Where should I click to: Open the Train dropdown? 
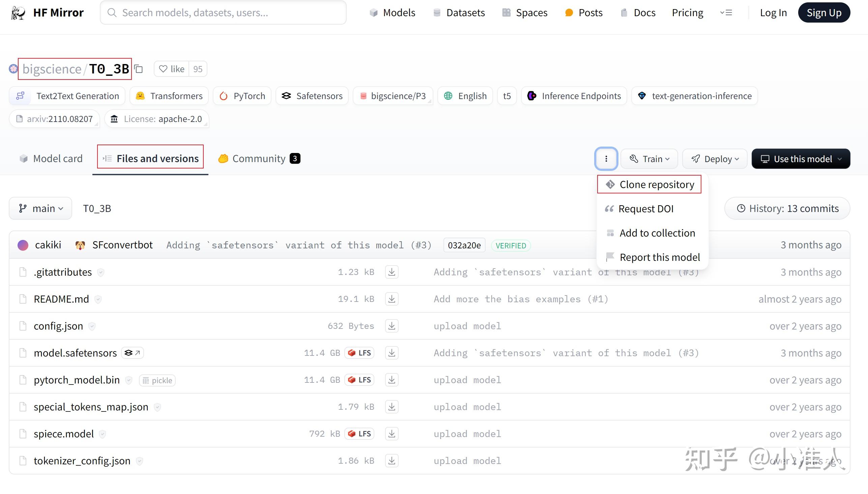click(649, 159)
